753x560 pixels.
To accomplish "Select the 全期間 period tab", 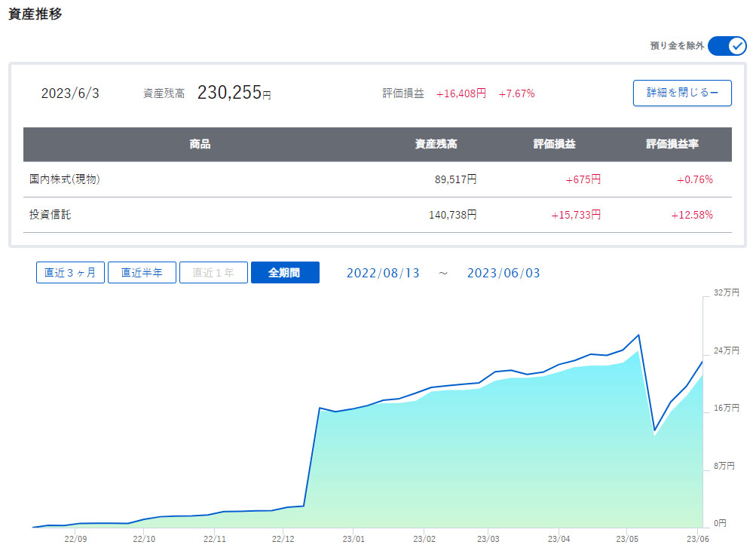I will (284, 273).
